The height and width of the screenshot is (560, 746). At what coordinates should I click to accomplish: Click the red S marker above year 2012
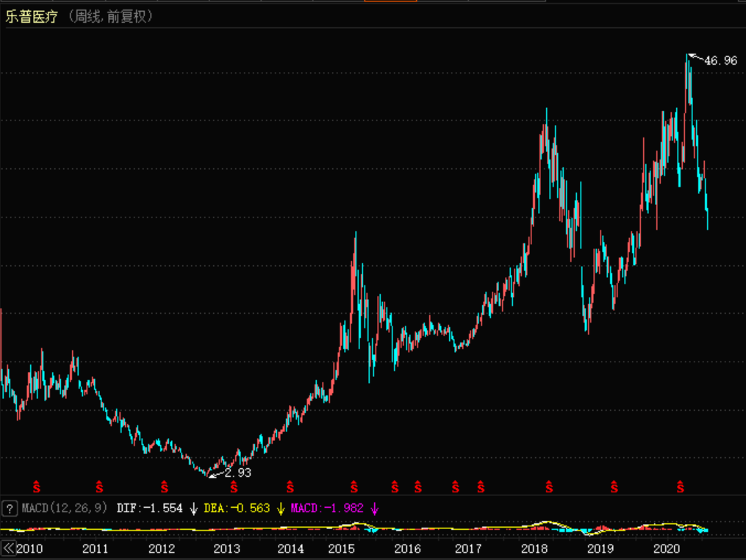(165, 487)
